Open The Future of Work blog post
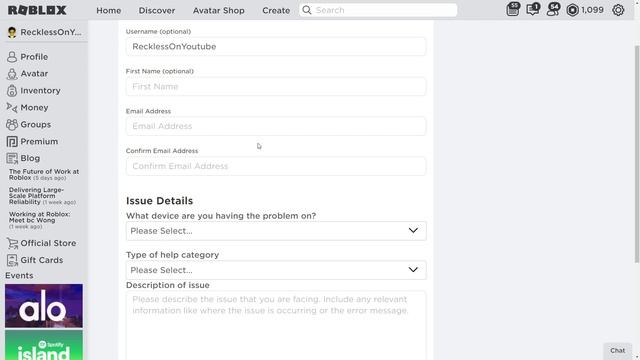640x360 pixels. click(x=44, y=175)
